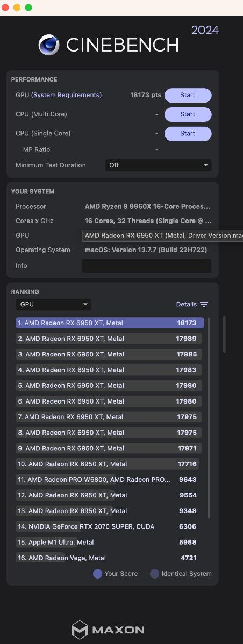Select rank 13 entry with score 9348
This screenshot has width=243, height=644.
click(110, 511)
